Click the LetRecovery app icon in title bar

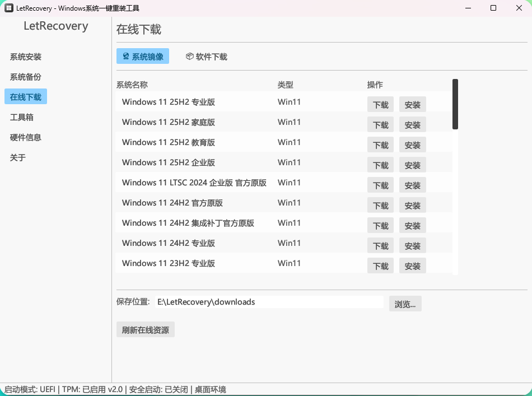(9, 8)
